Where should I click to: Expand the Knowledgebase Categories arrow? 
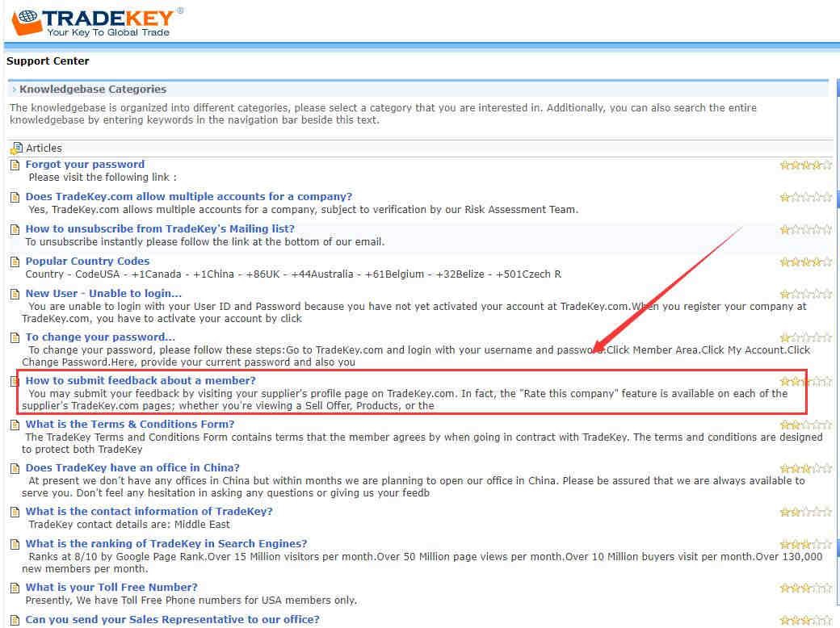pos(15,90)
